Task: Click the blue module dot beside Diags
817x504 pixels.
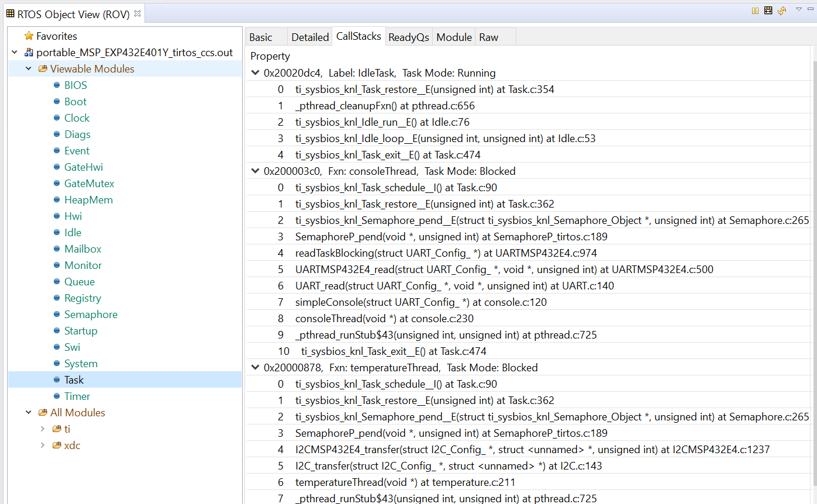Action: pyautogui.click(x=57, y=134)
